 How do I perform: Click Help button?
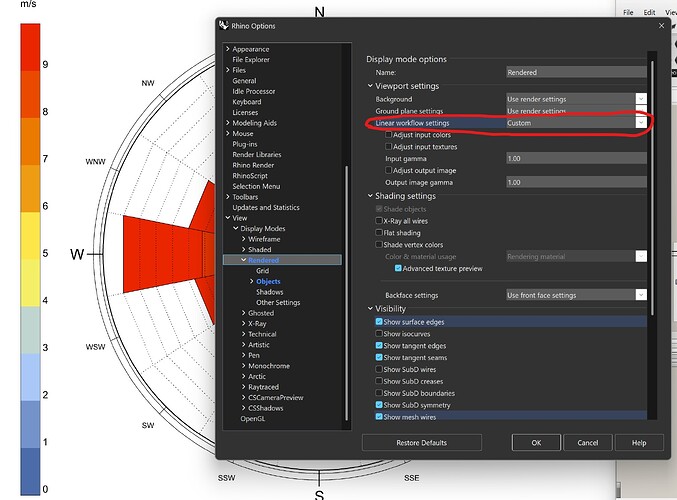[x=639, y=443]
